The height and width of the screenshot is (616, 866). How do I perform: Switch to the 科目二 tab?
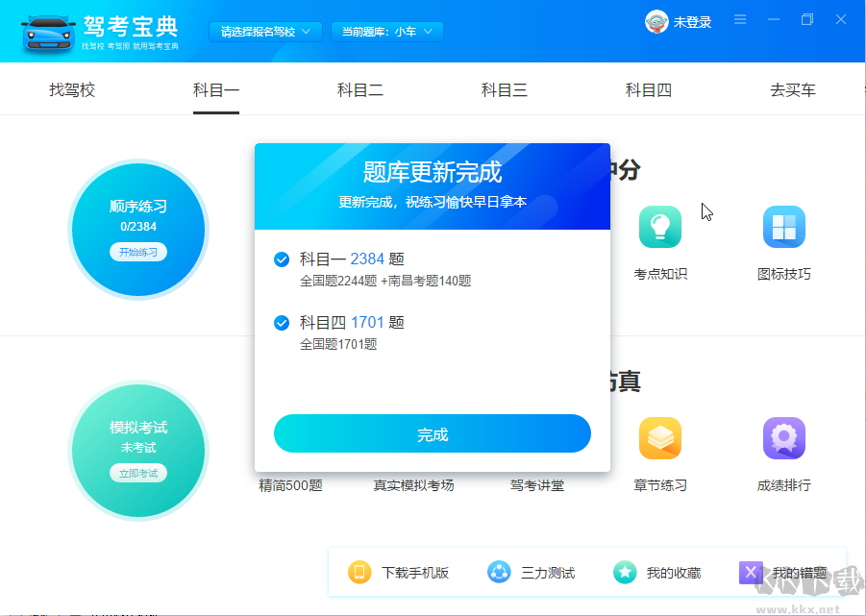tap(359, 87)
